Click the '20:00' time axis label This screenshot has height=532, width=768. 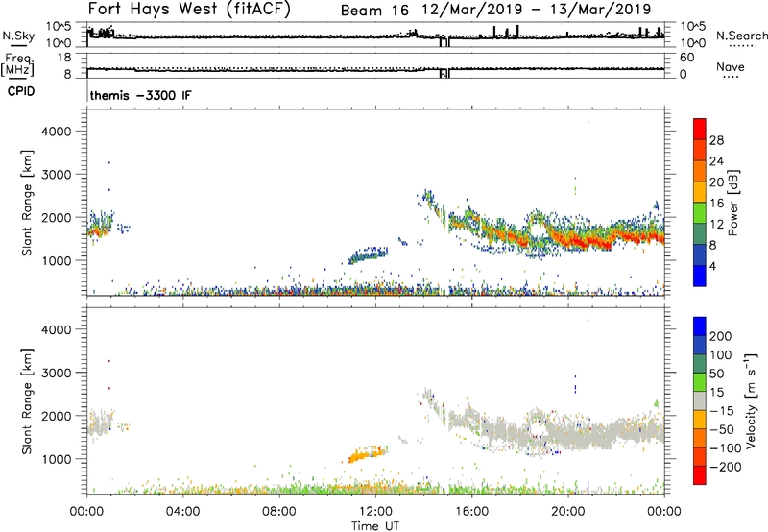point(567,512)
